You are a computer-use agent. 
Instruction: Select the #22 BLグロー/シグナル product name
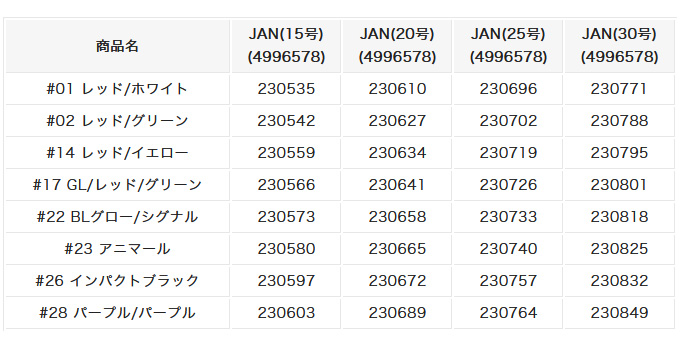(x=117, y=217)
